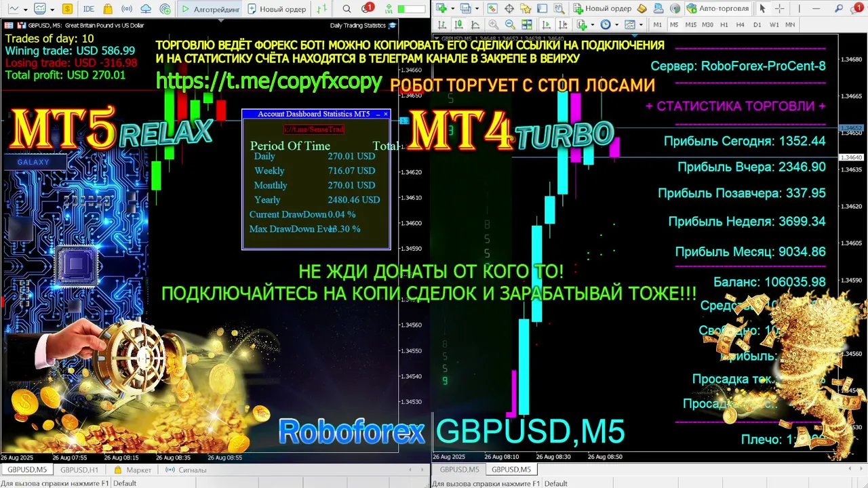Toggle Авто-торговля auto trading in MT4
Screen dimensions: 868x488
click(x=717, y=9)
